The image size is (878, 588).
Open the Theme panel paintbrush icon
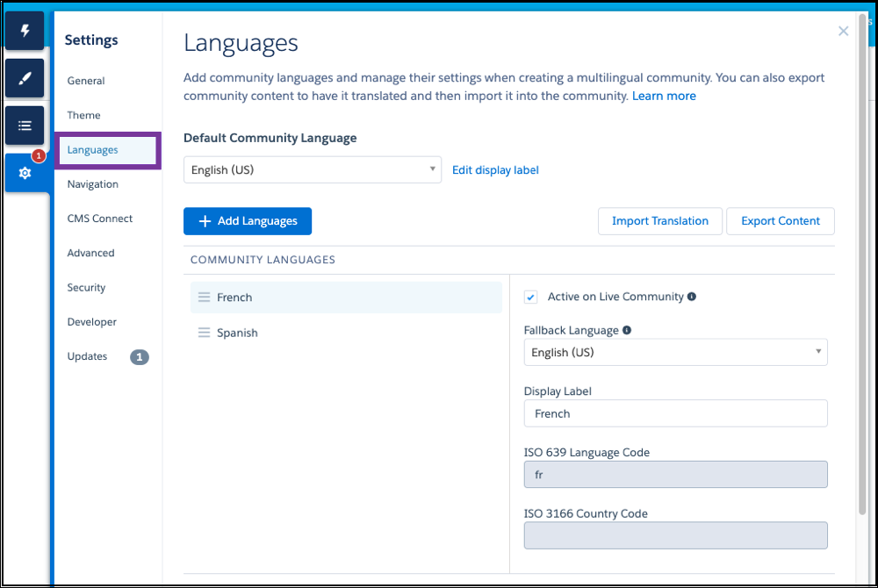click(25, 78)
